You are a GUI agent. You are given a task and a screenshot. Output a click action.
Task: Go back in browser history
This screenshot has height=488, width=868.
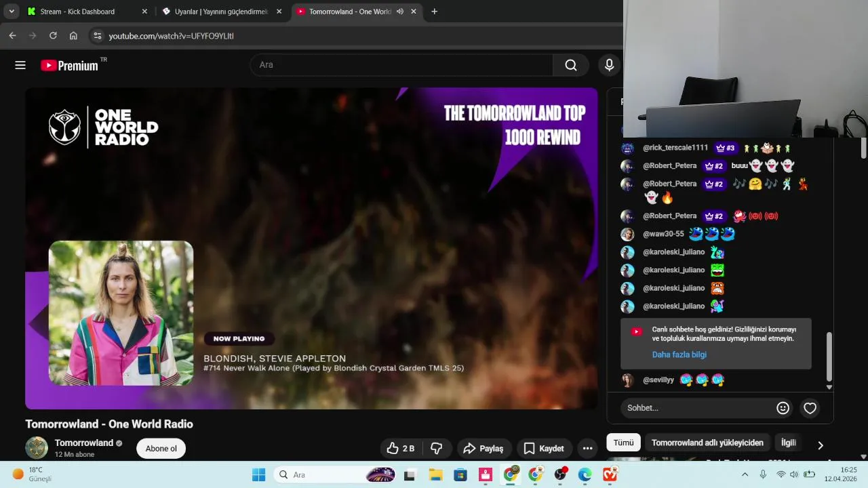pyautogui.click(x=12, y=36)
